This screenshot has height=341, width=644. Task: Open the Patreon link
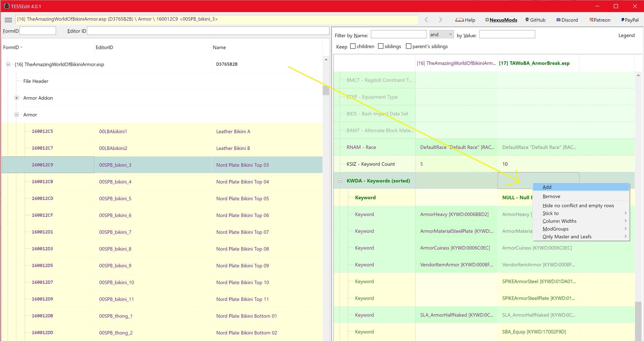[x=600, y=20]
